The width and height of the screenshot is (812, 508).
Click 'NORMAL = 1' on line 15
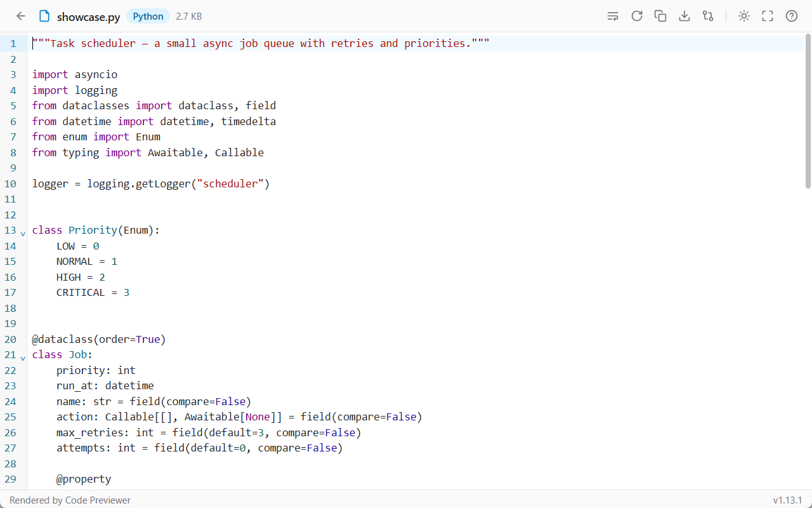(x=87, y=262)
